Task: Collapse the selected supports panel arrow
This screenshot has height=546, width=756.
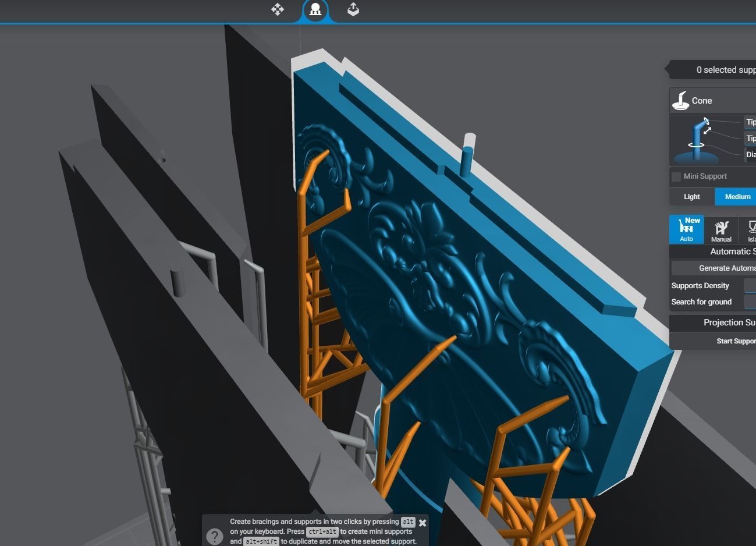Action: click(668, 70)
